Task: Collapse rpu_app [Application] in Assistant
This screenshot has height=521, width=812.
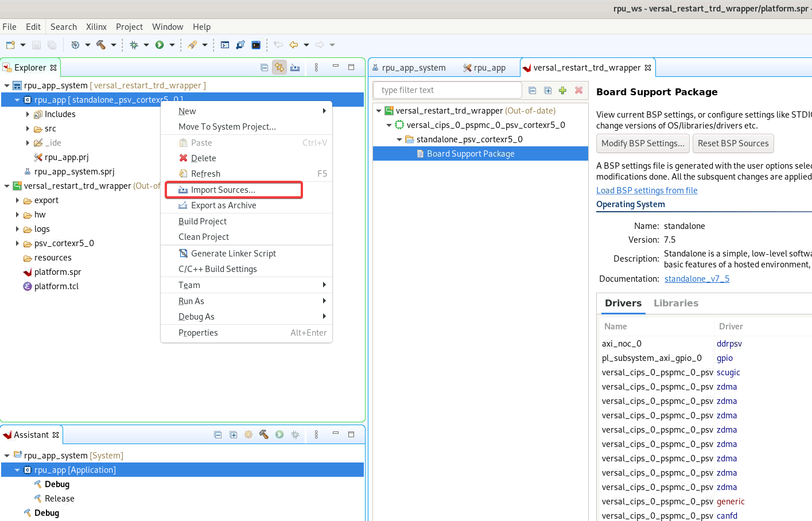Action: pyautogui.click(x=17, y=470)
